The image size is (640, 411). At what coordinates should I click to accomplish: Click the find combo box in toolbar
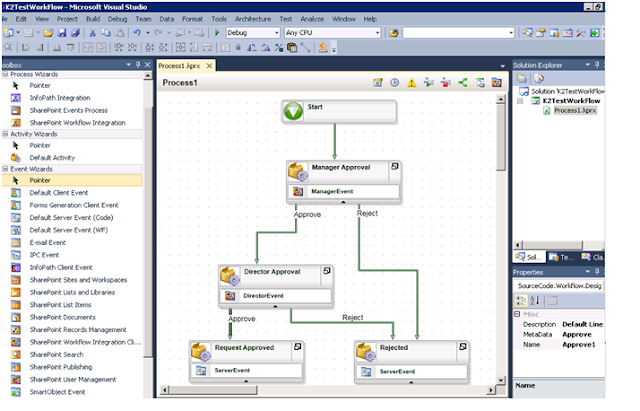click(x=458, y=33)
